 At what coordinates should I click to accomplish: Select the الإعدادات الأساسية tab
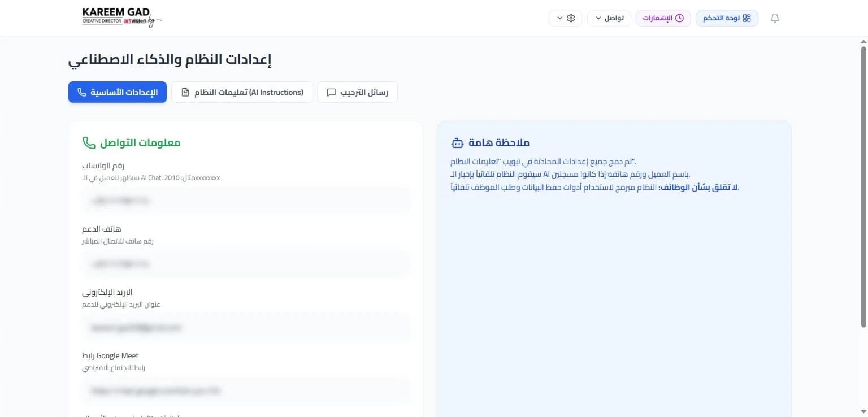coord(118,92)
